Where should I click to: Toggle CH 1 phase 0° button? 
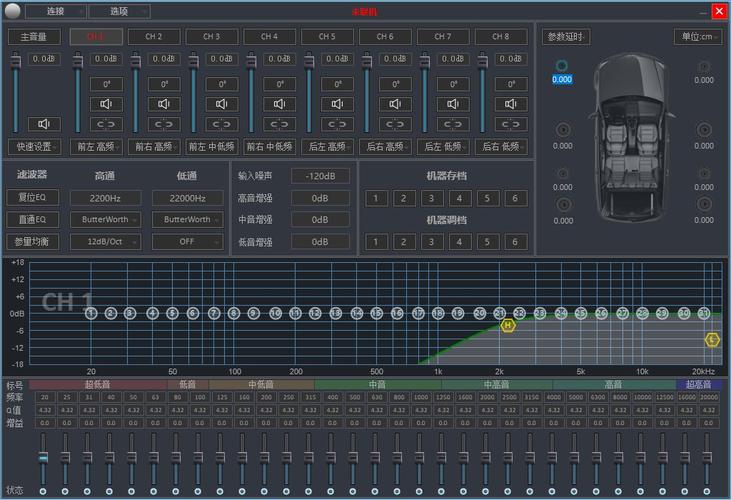point(106,84)
